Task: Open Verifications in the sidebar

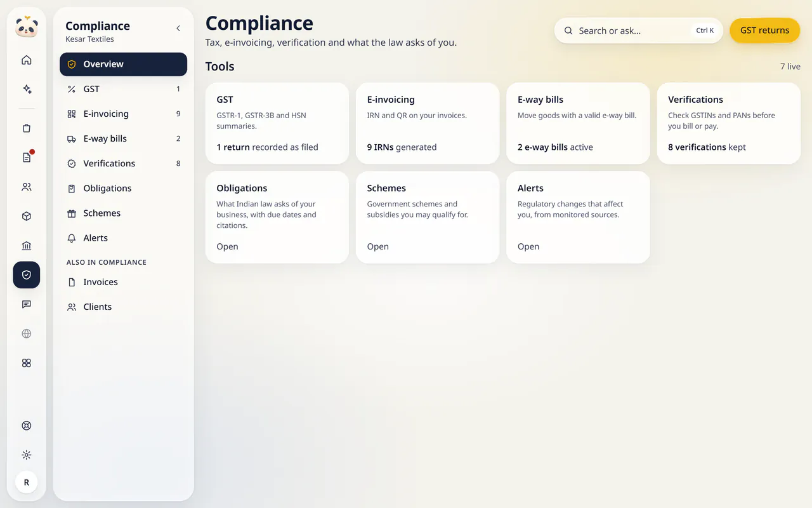Action: pos(124,163)
